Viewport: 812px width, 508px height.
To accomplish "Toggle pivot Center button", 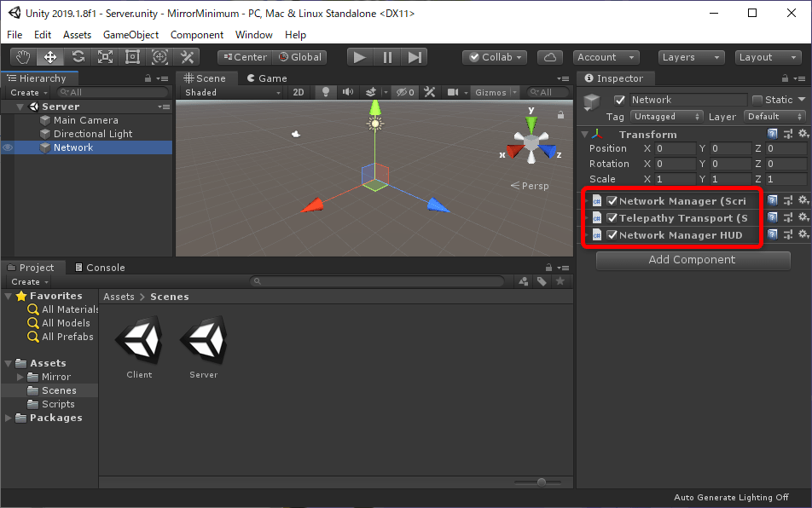I will click(x=245, y=57).
